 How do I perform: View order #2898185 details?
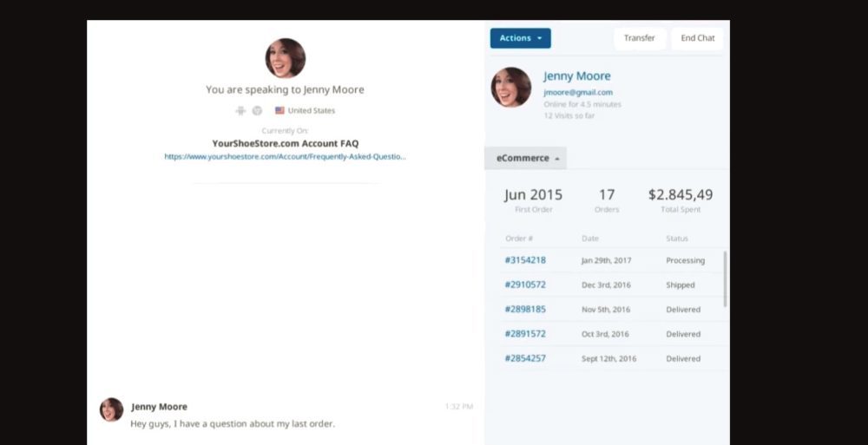[x=525, y=309]
